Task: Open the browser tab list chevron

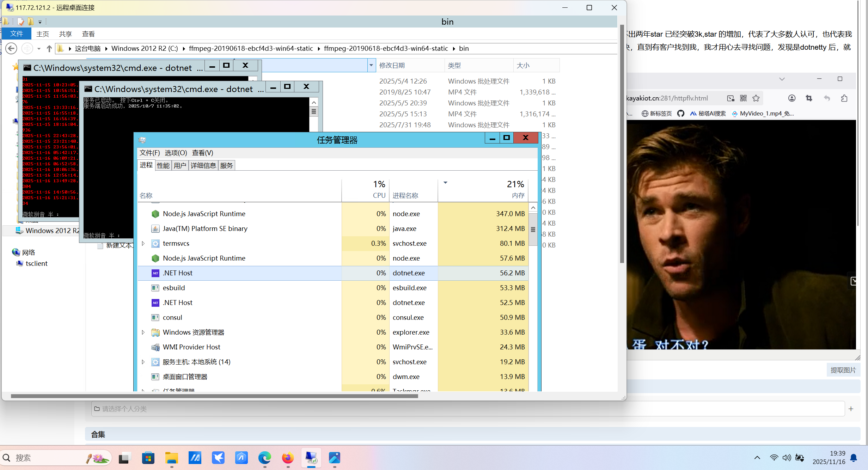Action: [x=782, y=79]
